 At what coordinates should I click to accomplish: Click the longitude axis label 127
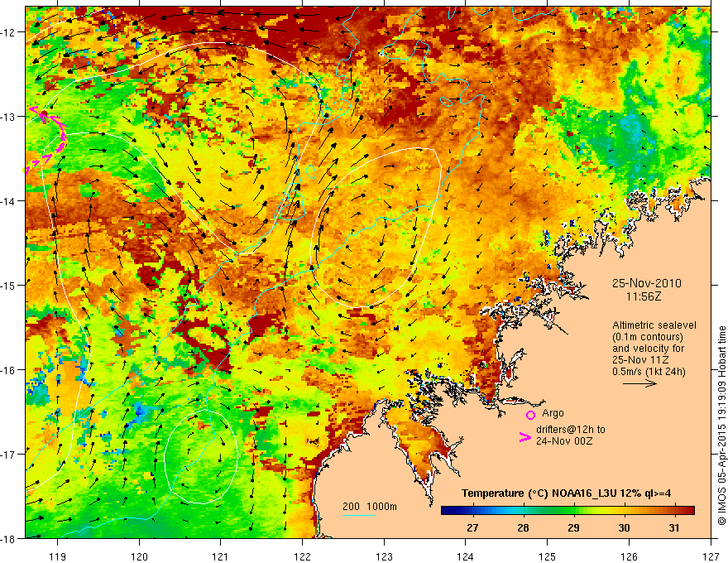pyautogui.click(x=711, y=556)
